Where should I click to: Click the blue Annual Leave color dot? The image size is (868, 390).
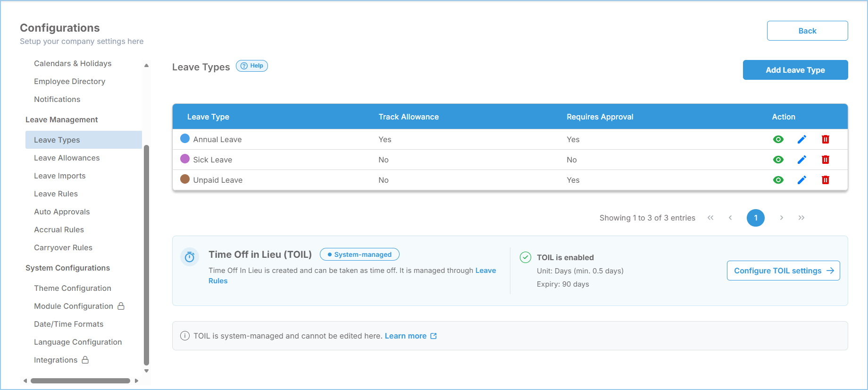tap(185, 138)
